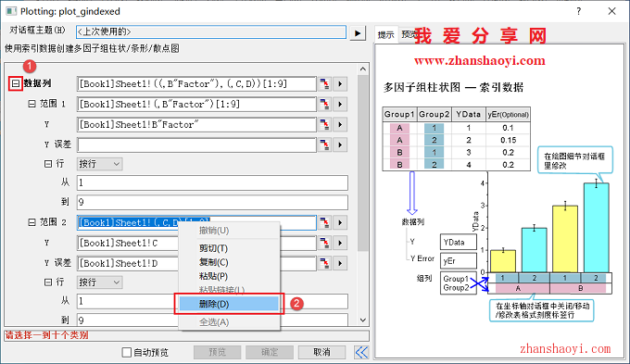Screen dimensions: 630x364
Task: Click the 数据列 range input field
Action: point(196,84)
